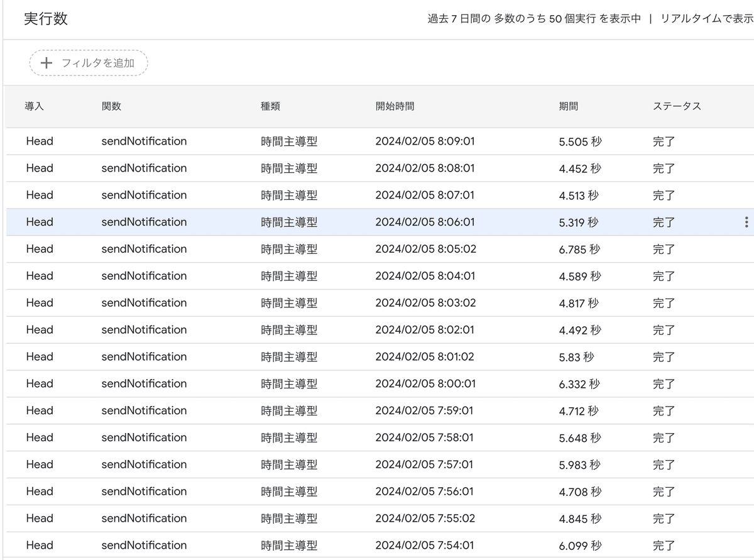Screen dimensions: 754x560
Task: Open the three-dot menu on the 8:06:01 row
Action: tap(746, 222)
